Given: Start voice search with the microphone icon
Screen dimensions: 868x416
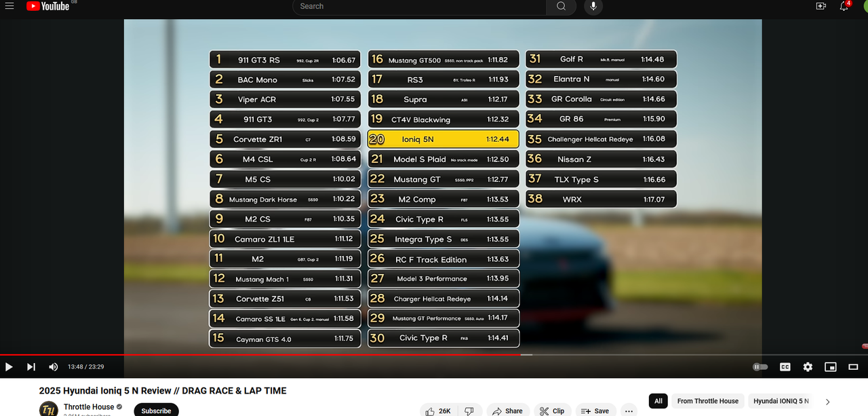Looking at the screenshot, I should pos(593,6).
